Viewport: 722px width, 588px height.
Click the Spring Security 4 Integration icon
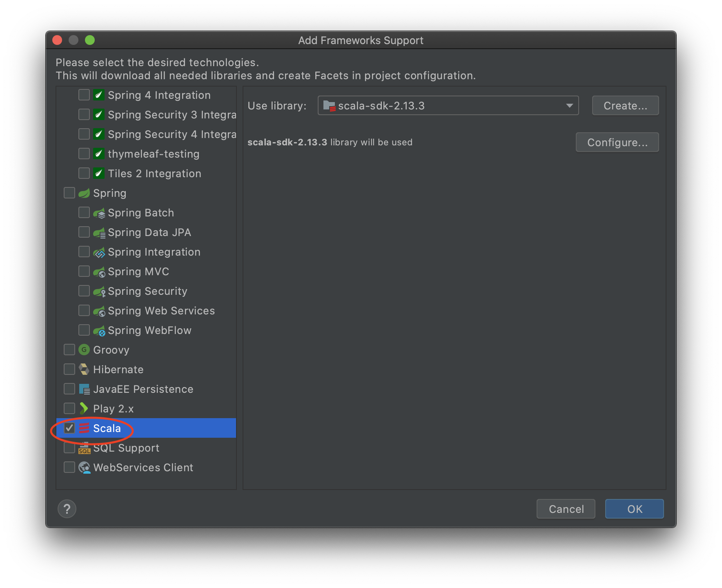[x=98, y=134]
